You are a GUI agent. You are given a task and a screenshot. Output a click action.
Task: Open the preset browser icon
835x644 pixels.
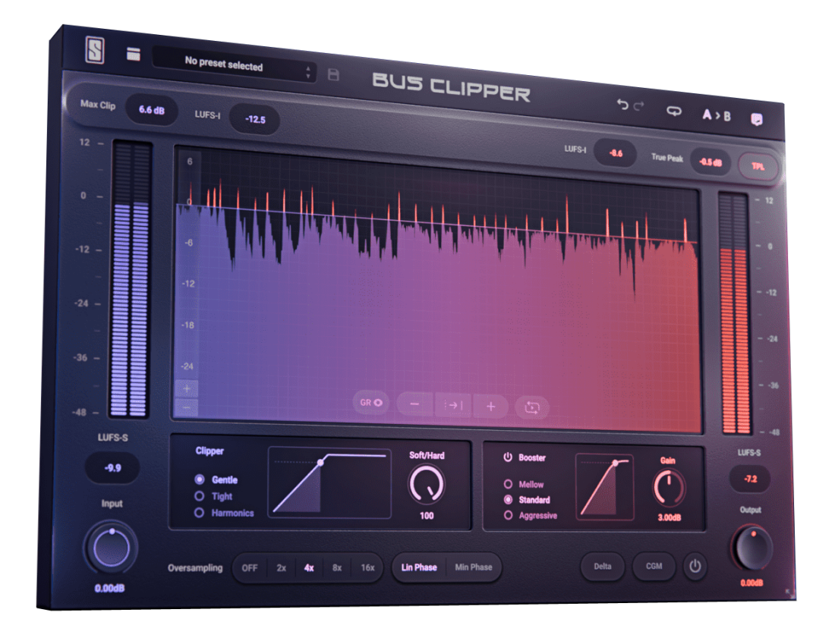tap(133, 55)
